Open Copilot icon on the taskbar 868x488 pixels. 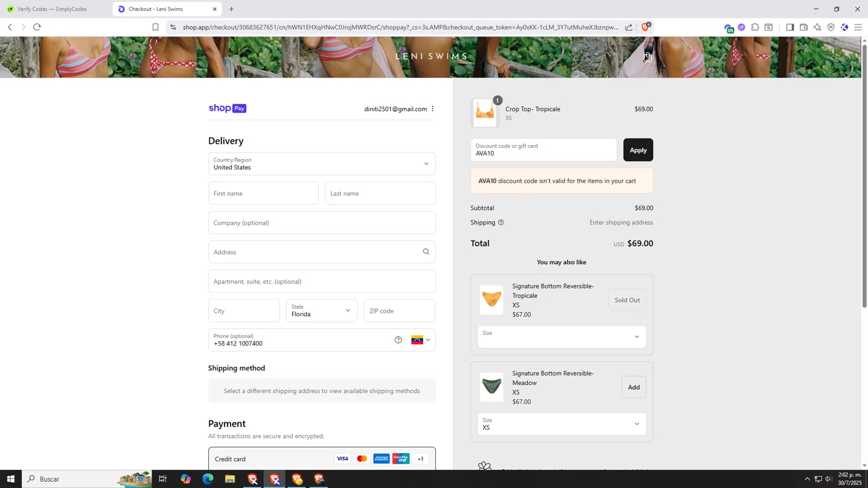coord(185,479)
